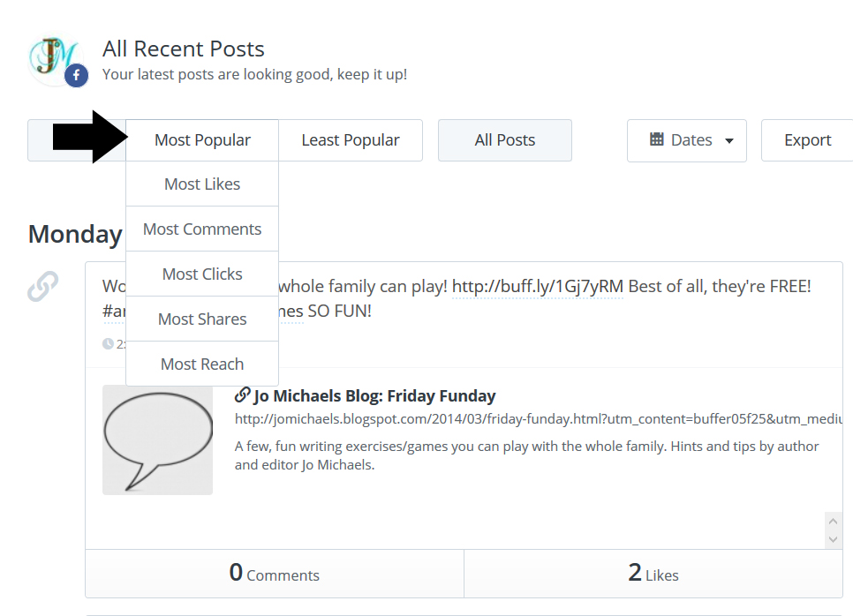Screen dimensions: 853x616
Task: Click the Jo Michaels profile avatar
Action: coord(53,57)
